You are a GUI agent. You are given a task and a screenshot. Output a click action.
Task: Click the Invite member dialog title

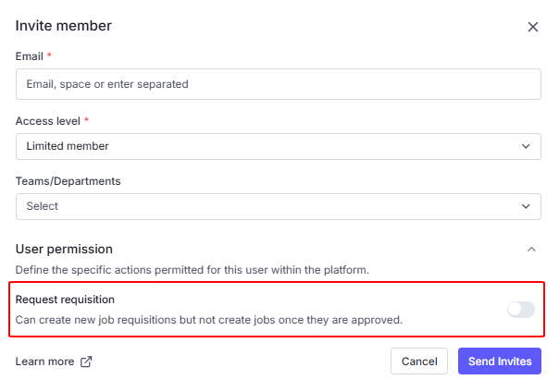(x=64, y=26)
